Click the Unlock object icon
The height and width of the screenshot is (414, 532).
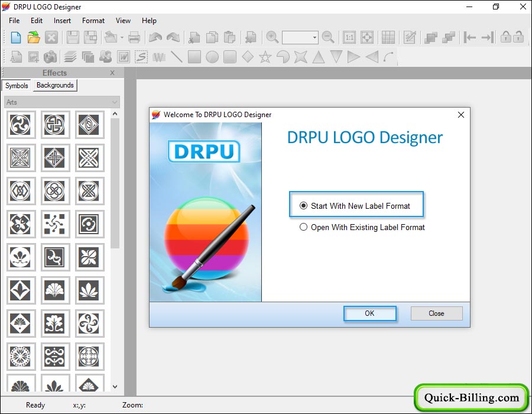coord(518,37)
